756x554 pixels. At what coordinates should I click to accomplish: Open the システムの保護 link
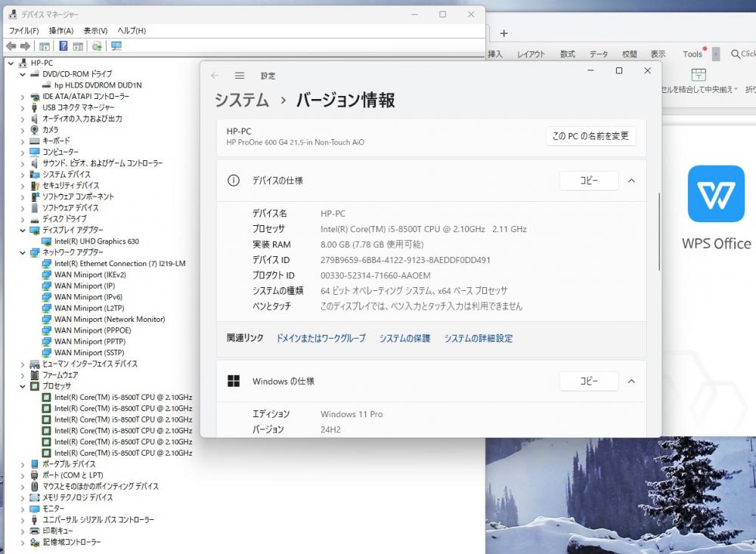pos(404,339)
